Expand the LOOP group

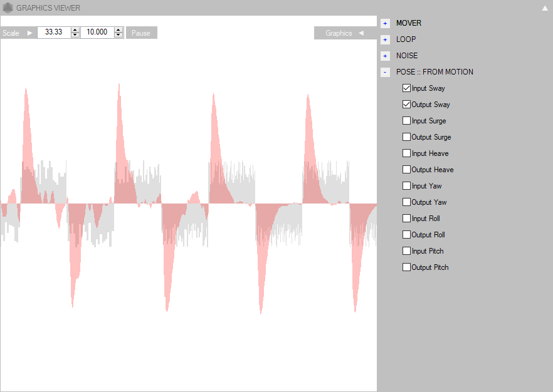[x=385, y=40]
